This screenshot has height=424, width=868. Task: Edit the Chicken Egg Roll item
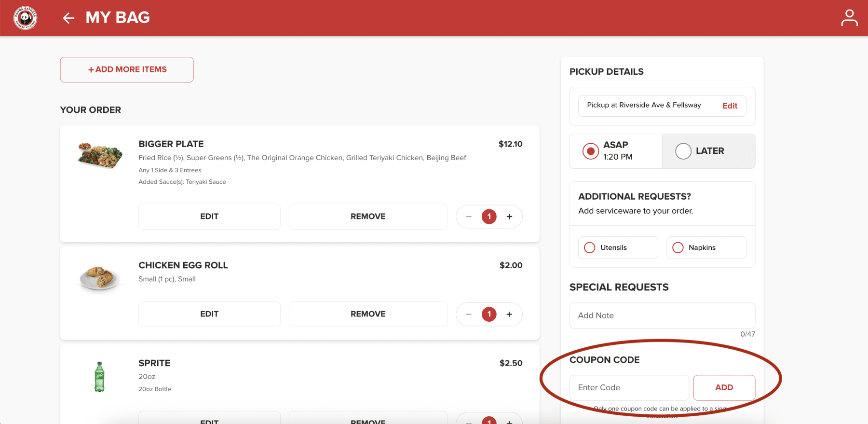coord(209,314)
